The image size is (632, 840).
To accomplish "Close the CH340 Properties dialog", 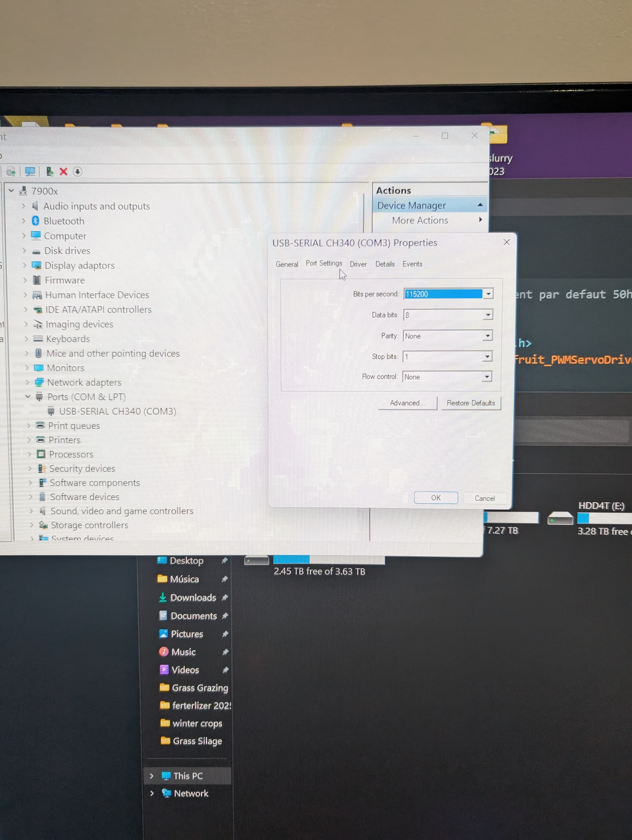I will (x=507, y=242).
